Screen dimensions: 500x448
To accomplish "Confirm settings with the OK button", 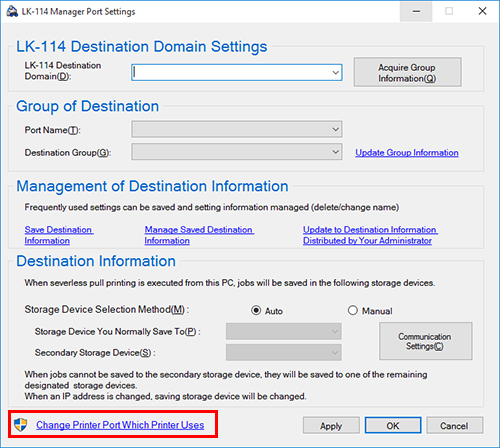I will click(x=393, y=425).
